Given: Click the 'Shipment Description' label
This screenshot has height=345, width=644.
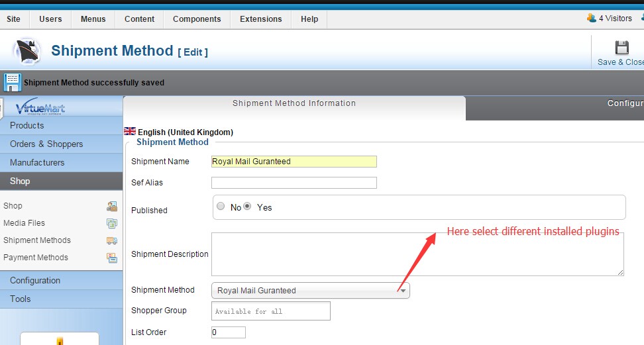Looking at the screenshot, I should click(x=170, y=254).
